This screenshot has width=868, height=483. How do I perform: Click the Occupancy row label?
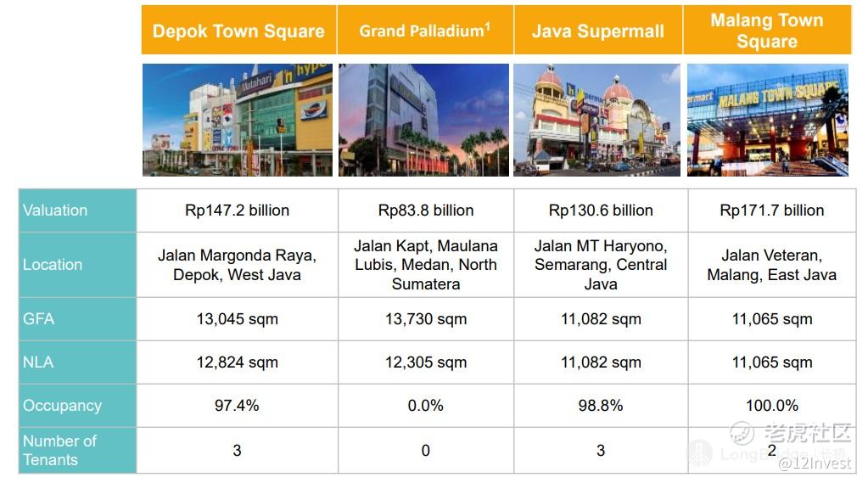(77, 406)
